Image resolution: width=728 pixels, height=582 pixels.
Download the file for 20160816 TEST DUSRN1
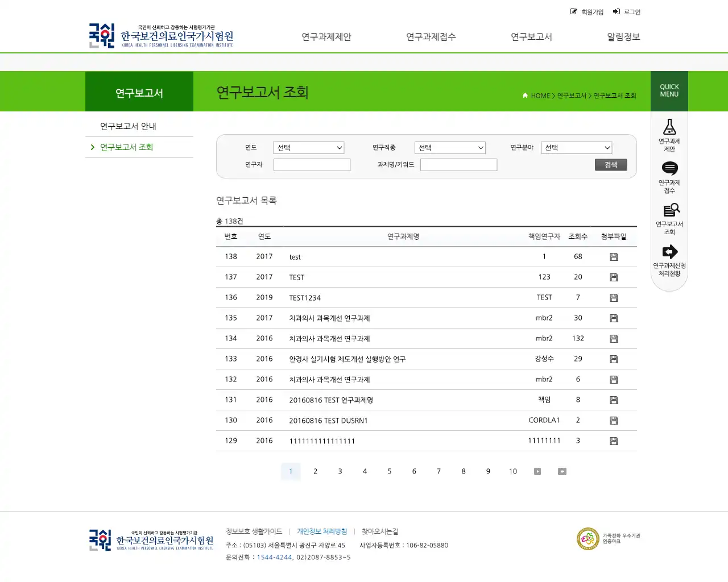pyautogui.click(x=614, y=421)
